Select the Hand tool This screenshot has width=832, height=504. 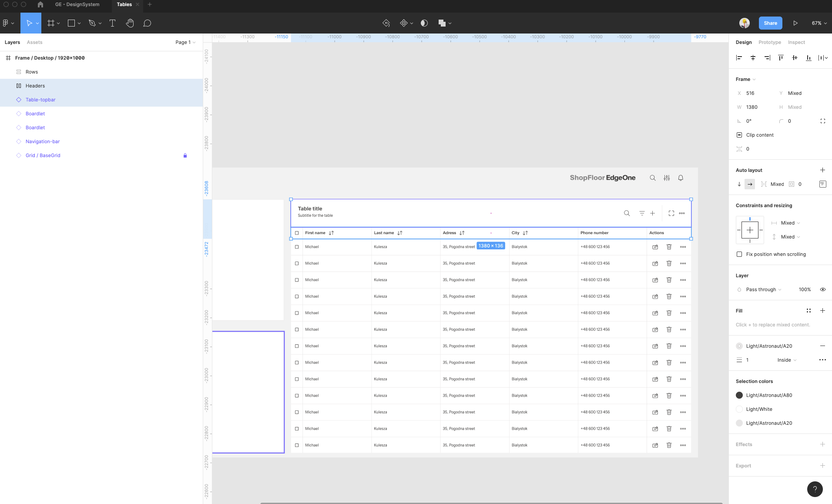(x=130, y=24)
